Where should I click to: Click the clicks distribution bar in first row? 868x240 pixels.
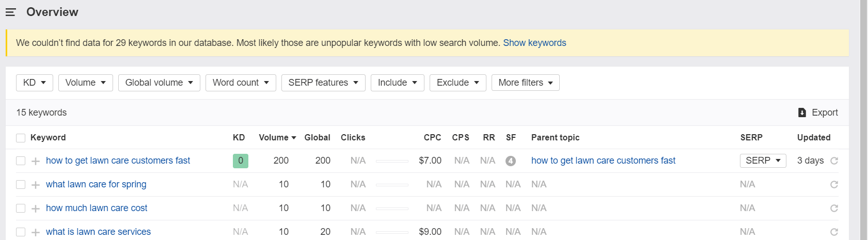[x=392, y=161]
